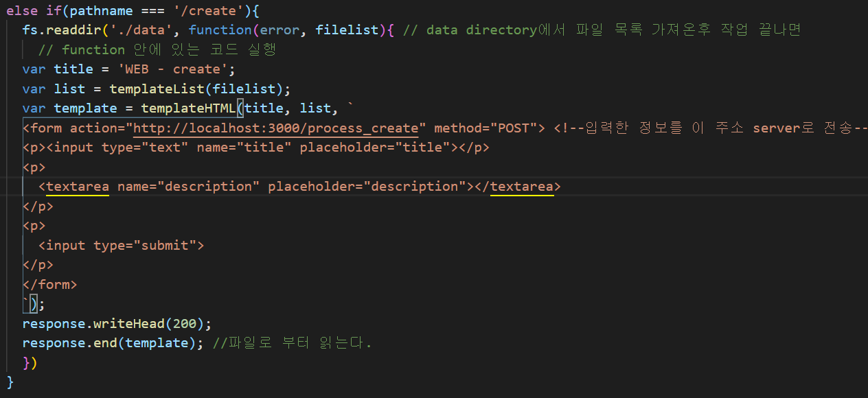Image resolution: width=868 pixels, height=398 pixels.
Task: Click the 'filelist' parameter in function(error, filelist)
Action: tap(347, 30)
